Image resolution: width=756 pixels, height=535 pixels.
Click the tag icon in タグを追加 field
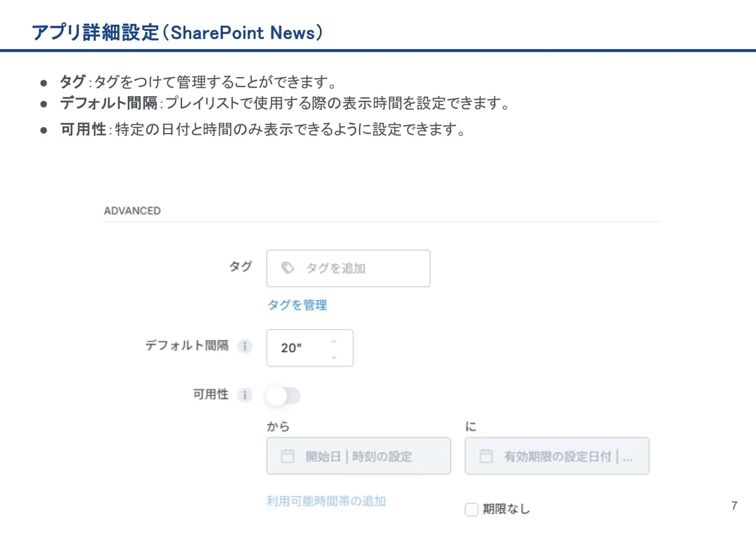click(287, 268)
